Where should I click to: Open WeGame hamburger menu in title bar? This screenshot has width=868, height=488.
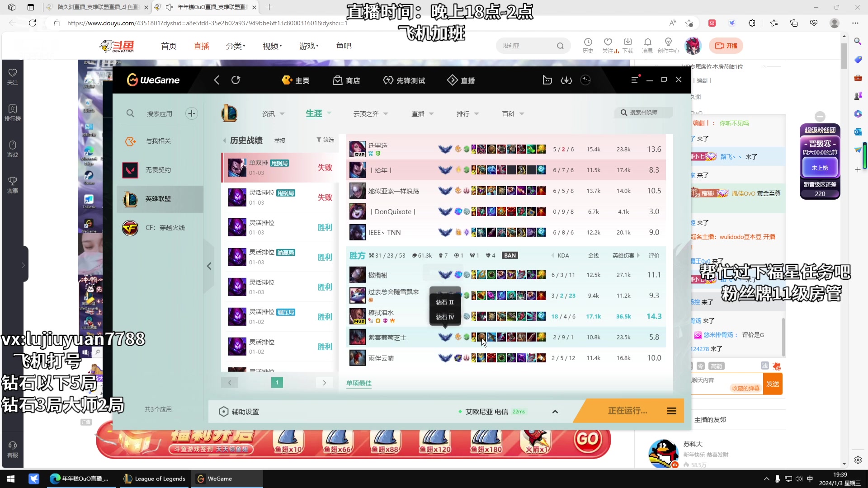pyautogui.click(x=634, y=80)
